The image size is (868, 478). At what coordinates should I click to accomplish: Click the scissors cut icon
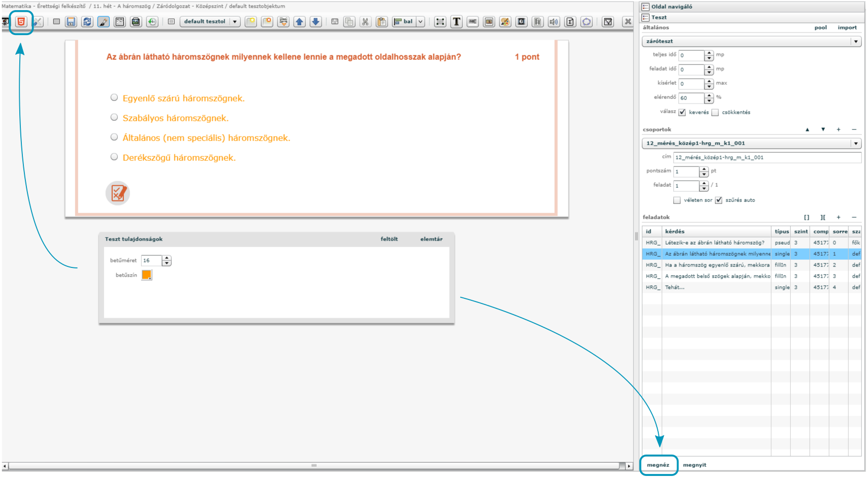(365, 22)
